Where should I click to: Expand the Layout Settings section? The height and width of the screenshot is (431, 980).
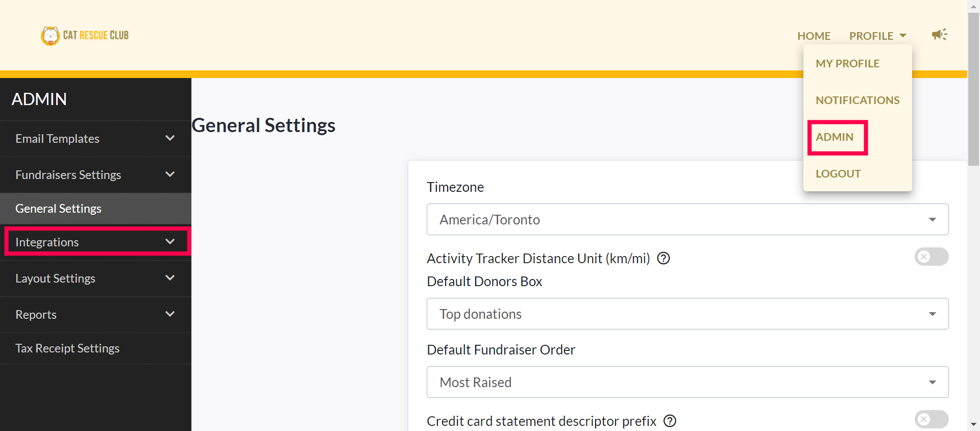point(169,278)
